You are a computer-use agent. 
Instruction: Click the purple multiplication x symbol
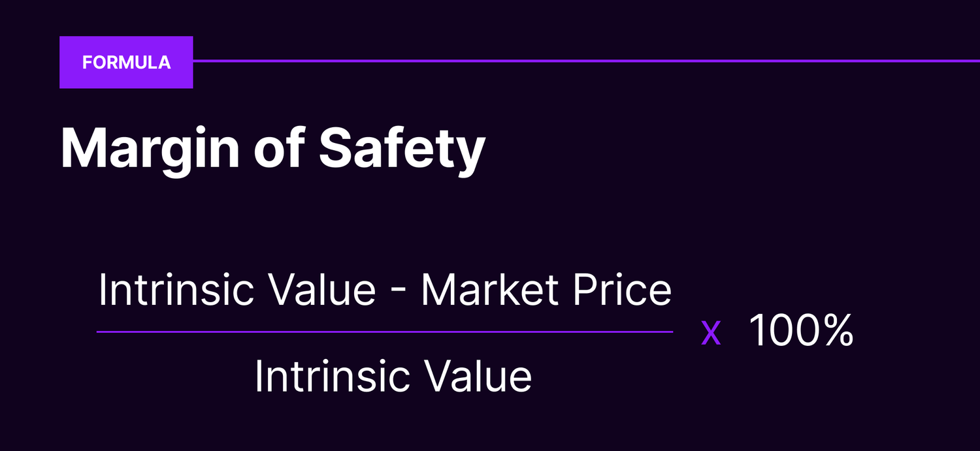(x=711, y=333)
